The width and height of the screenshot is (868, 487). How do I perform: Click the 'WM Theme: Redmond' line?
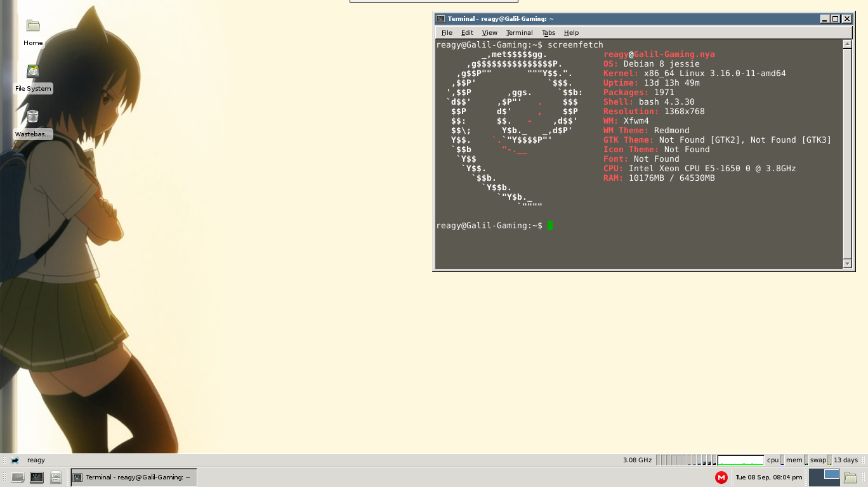[646, 131]
